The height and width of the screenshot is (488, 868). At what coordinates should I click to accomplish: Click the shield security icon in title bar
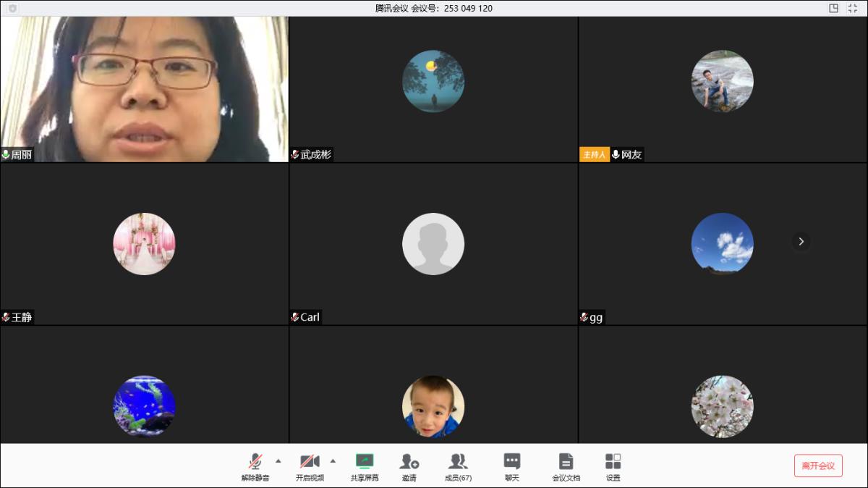coord(12,8)
